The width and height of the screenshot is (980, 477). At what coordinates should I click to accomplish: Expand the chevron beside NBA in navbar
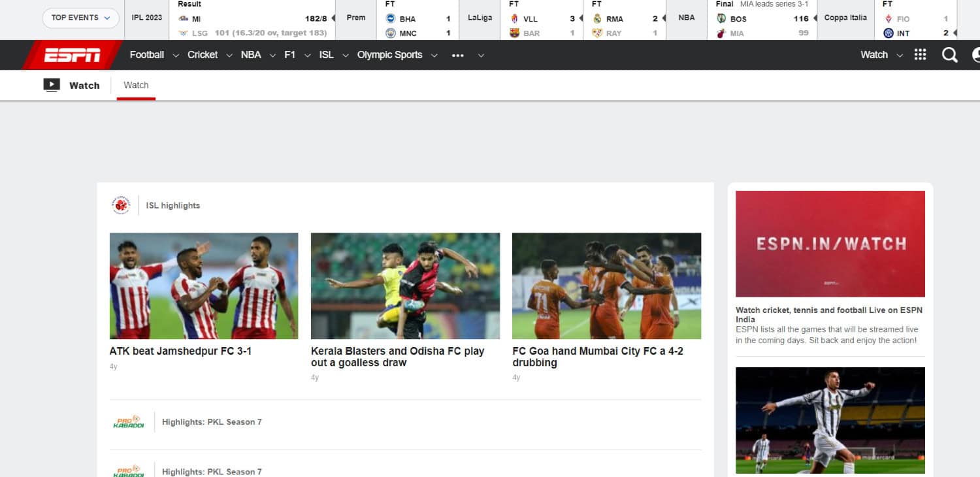(272, 56)
